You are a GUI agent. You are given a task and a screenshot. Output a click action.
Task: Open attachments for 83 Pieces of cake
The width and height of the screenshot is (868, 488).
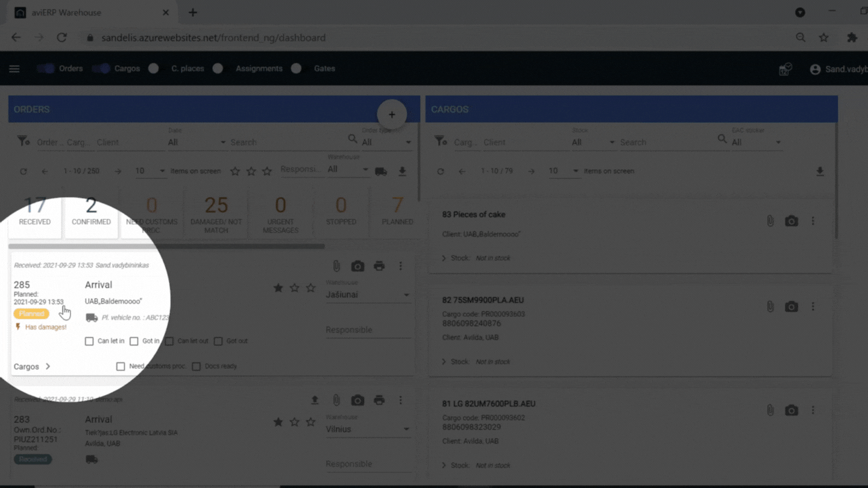(x=770, y=221)
